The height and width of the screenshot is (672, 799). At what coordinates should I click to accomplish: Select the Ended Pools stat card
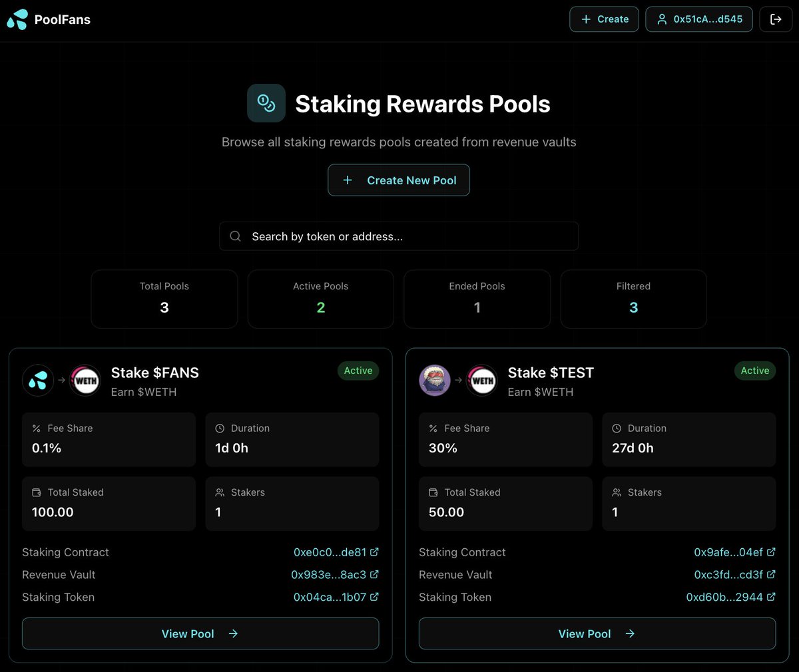(x=477, y=299)
